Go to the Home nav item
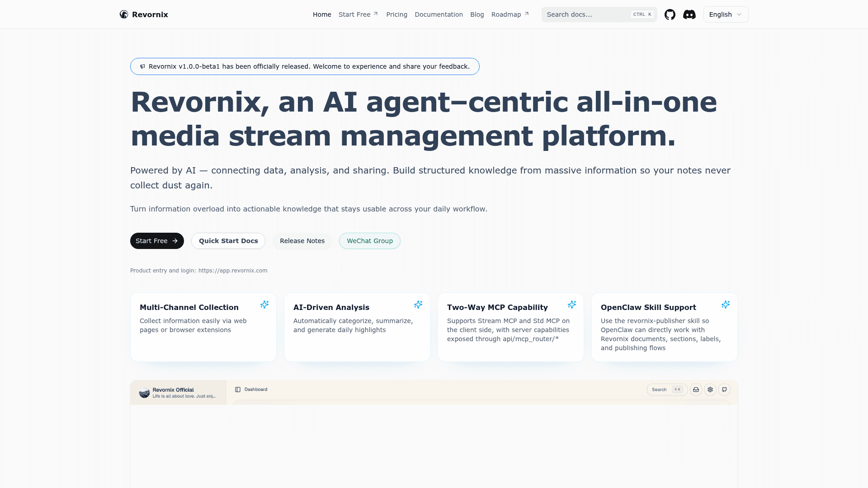Screen dimensions: 868x488 [x=322, y=14]
